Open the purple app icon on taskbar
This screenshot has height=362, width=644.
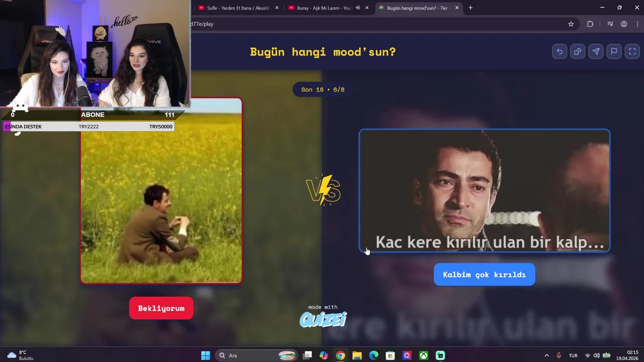[x=407, y=355]
